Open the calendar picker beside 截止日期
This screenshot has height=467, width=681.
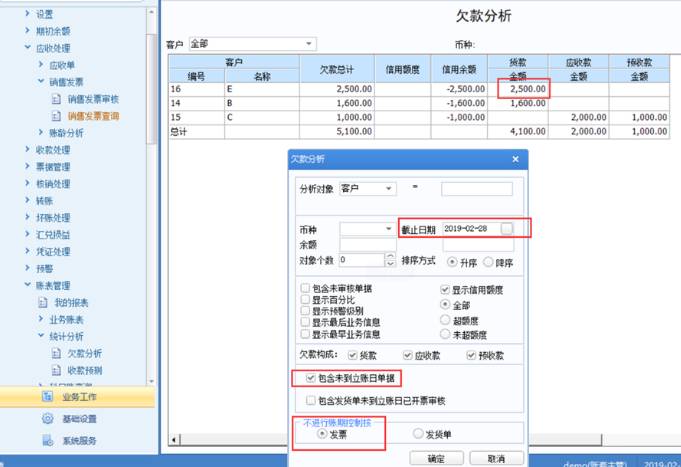coord(507,229)
